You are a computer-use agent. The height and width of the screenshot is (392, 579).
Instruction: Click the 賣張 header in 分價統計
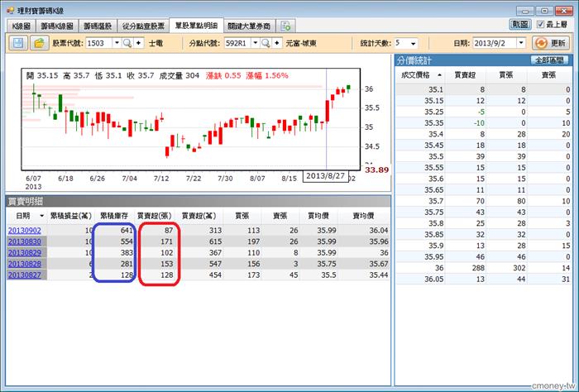click(x=548, y=75)
